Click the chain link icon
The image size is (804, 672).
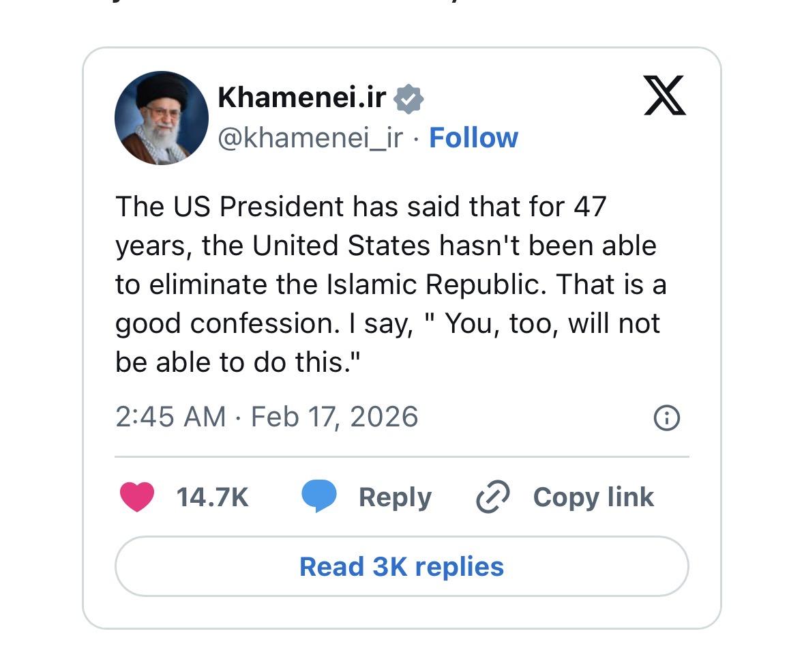click(x=492, y=497)
